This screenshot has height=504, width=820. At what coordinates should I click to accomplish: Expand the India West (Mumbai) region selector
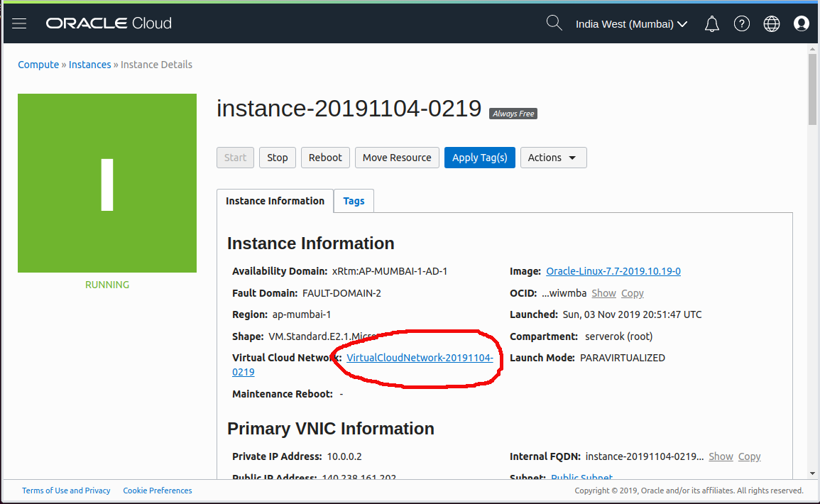630,23
